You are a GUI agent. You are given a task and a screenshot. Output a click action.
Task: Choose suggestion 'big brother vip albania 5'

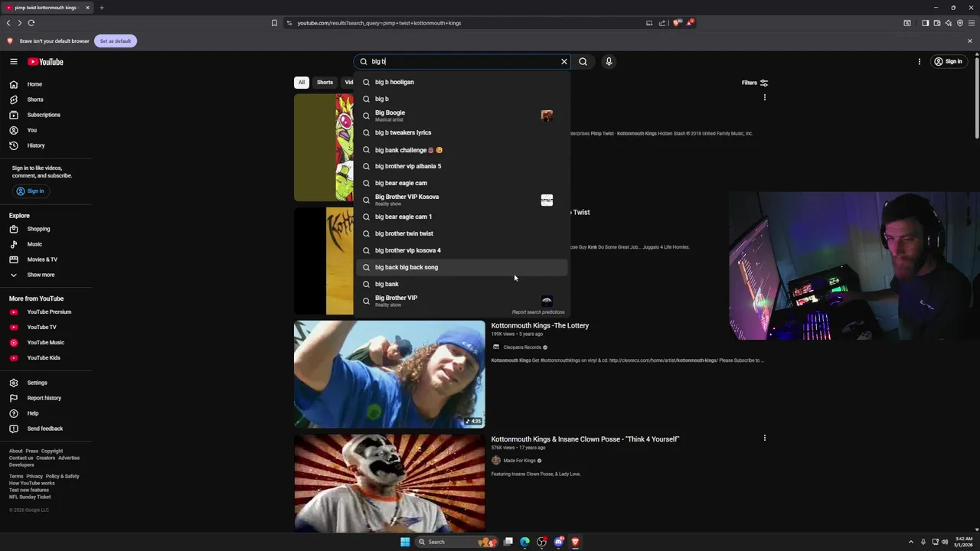tap(462, 166)
